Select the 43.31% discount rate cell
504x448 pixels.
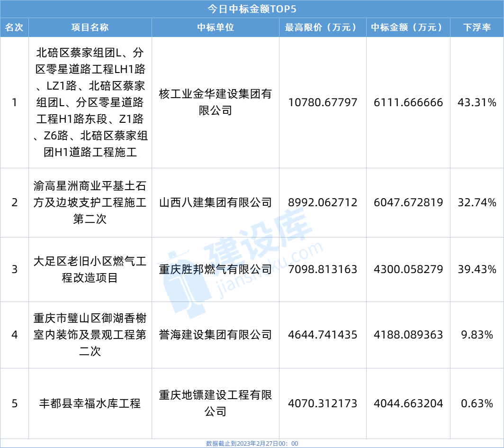tap(477, 102)
